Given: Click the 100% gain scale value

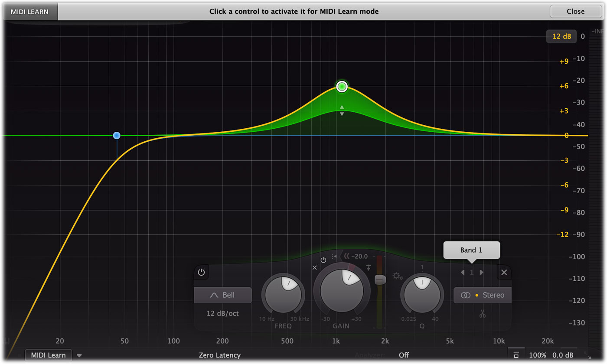Looking at the screenshot, I should [538, 355].
